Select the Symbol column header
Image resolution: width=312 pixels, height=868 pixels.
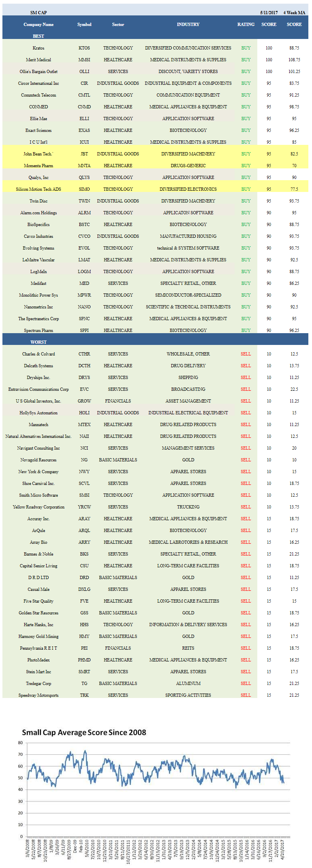click(84, 24)
